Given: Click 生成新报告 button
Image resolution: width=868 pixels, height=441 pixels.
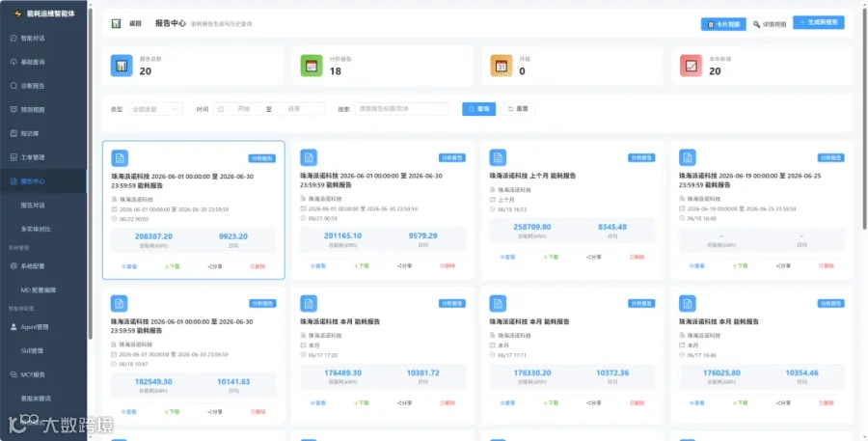Looking at the screenshot, I should click(819, 22).
